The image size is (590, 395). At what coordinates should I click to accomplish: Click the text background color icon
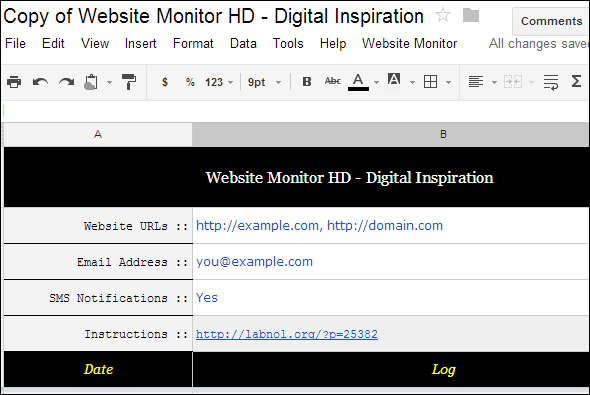(x=394, y=80)
